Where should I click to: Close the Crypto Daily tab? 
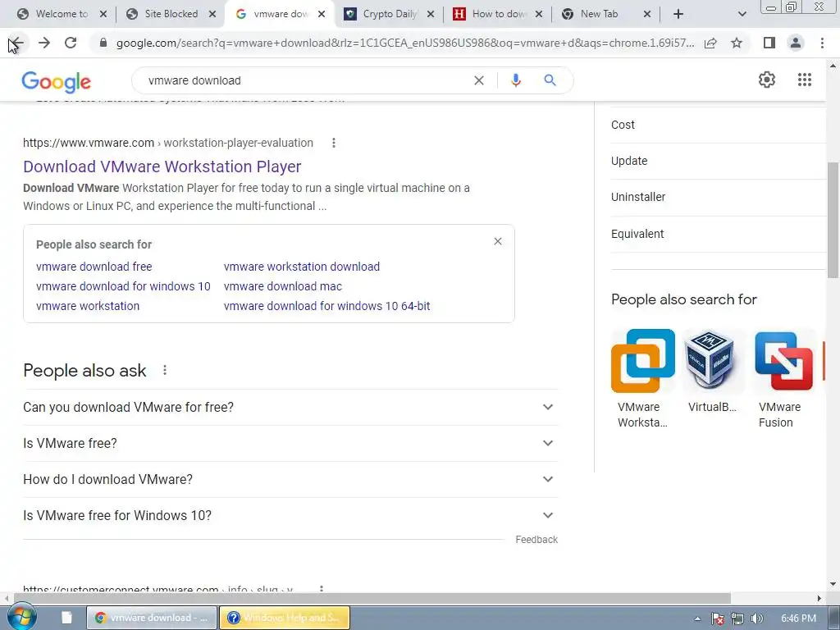tap(430, 15)
